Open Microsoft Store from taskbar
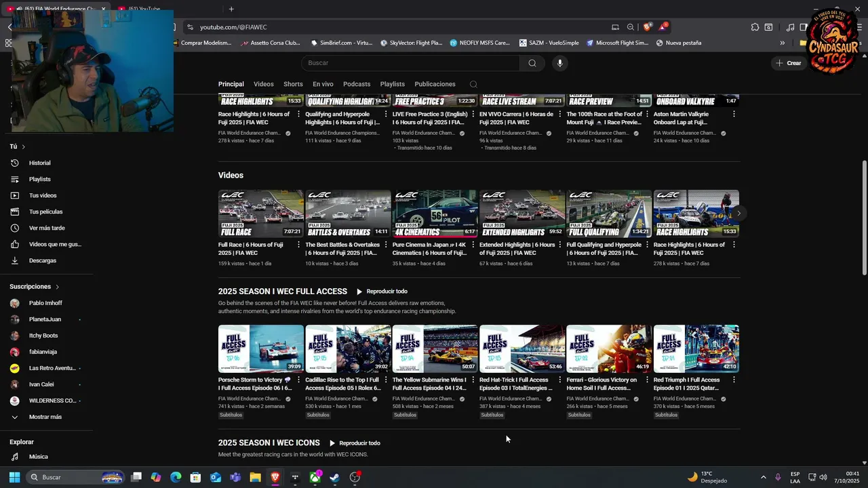Image resolution: width=868 pixels, height=488 pixels. tap(196, 477)
